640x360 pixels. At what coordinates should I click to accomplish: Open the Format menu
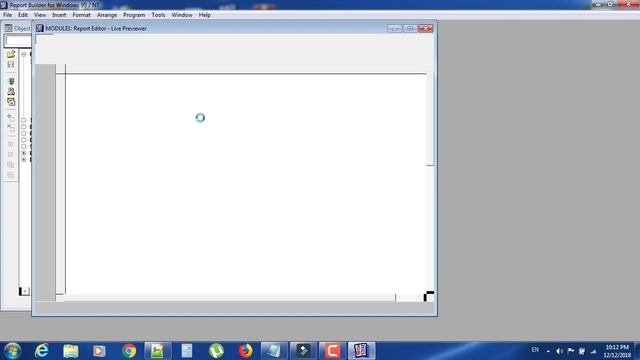(82, 15)
